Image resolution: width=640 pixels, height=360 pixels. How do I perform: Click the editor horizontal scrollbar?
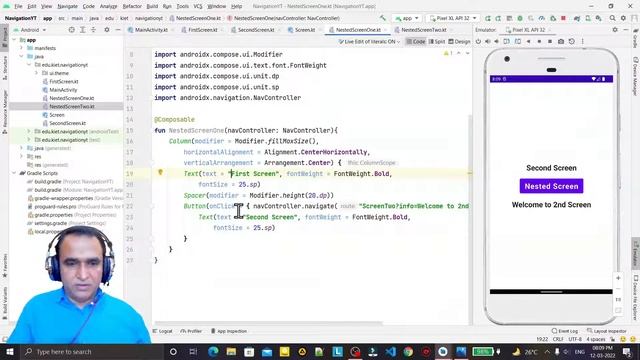[x=267, y=323]
